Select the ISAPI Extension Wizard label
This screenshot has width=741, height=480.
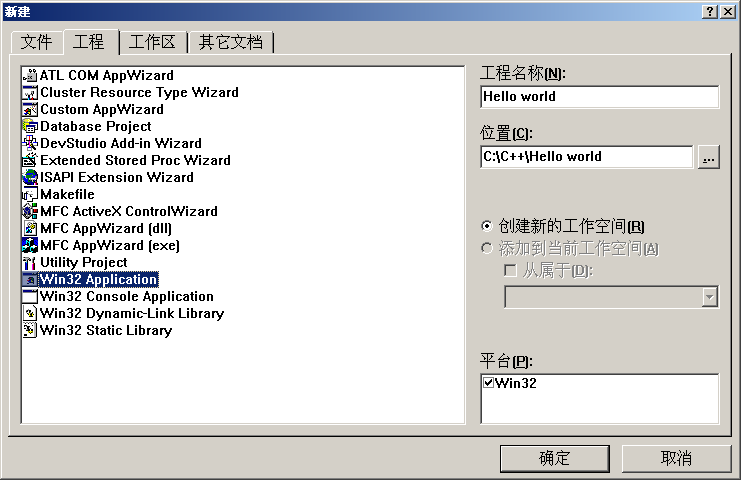(x=117, y=178)
